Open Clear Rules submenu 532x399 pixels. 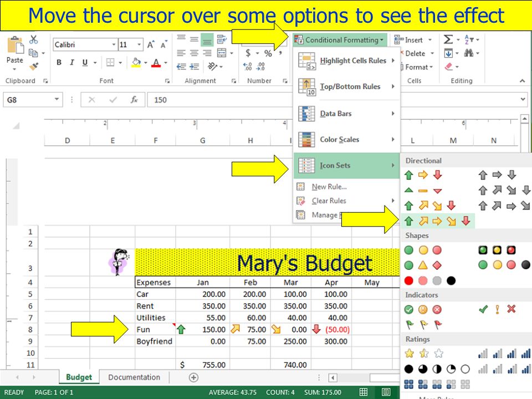click(x=346, y=201)
